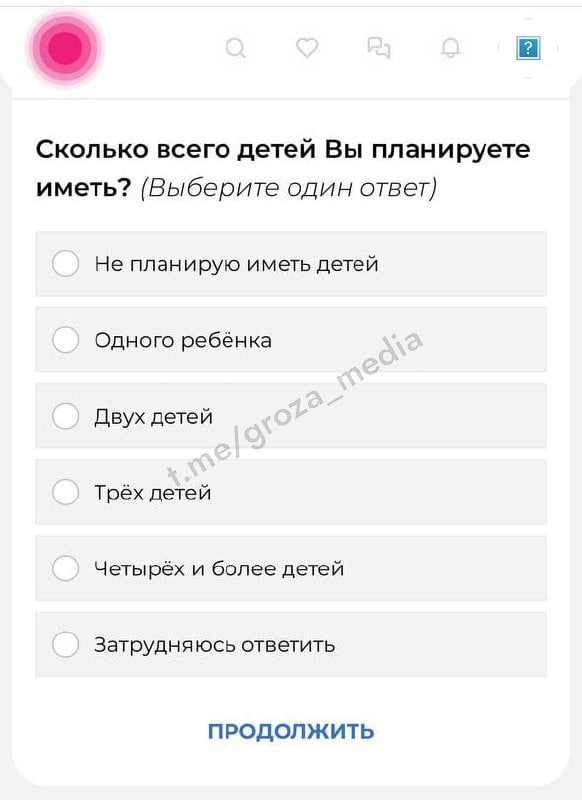The height and width of the screenshot is (800, 582).
Task: Click the blue question mark profile icon
Action: [x=528, y=48]
